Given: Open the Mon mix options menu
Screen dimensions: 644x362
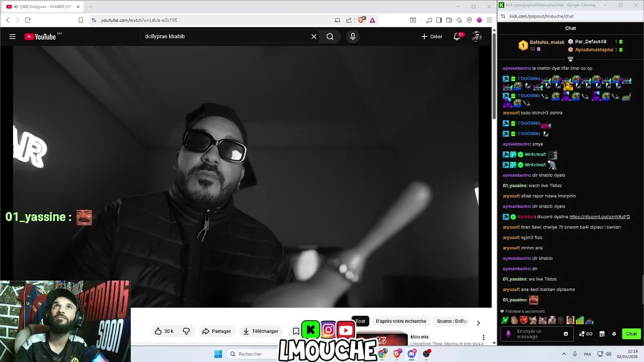Looking at the screenshot, I should pos(484,337).
